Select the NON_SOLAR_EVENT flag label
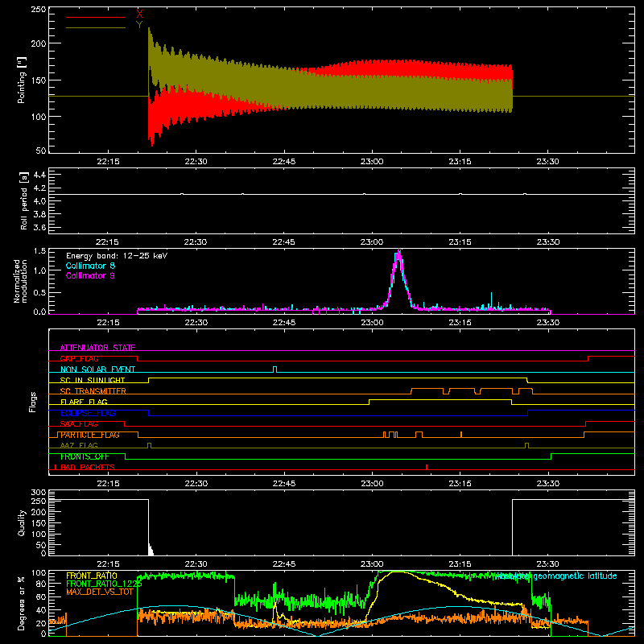Viewport: 644px width, 644px height. click(x=97, y=369)
